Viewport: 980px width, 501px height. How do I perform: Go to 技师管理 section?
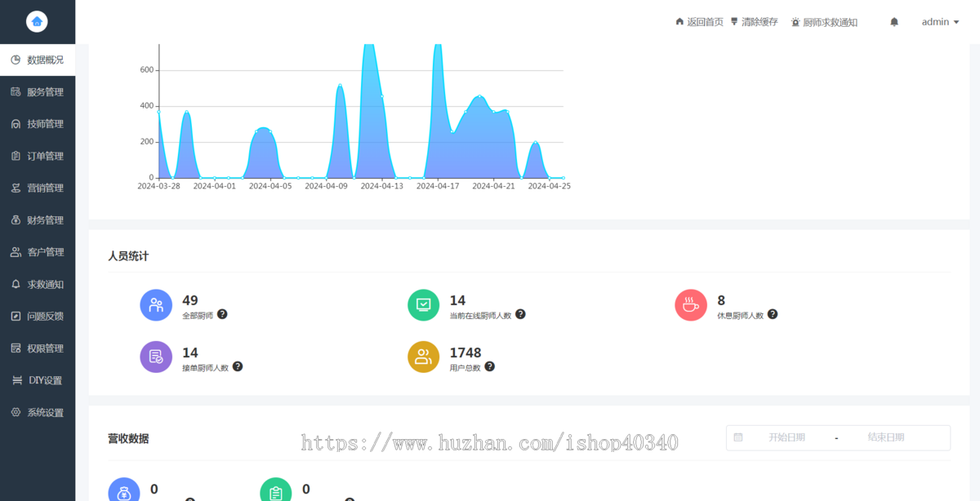pos(38,124)
